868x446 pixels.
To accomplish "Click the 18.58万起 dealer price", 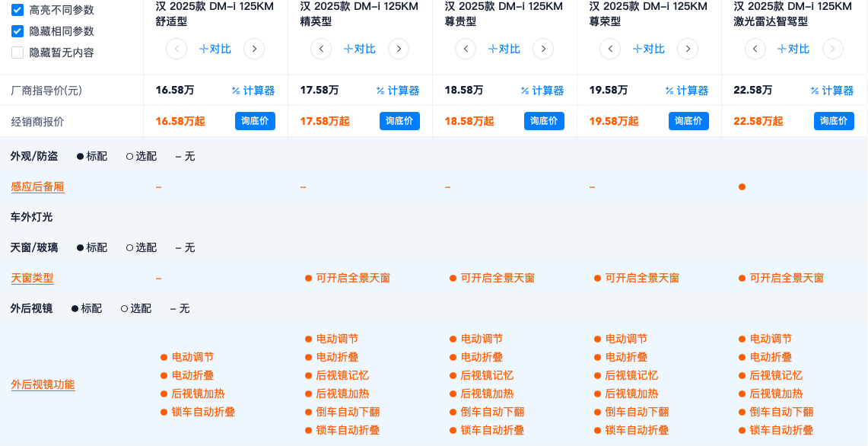I will (x=469, y=121).
